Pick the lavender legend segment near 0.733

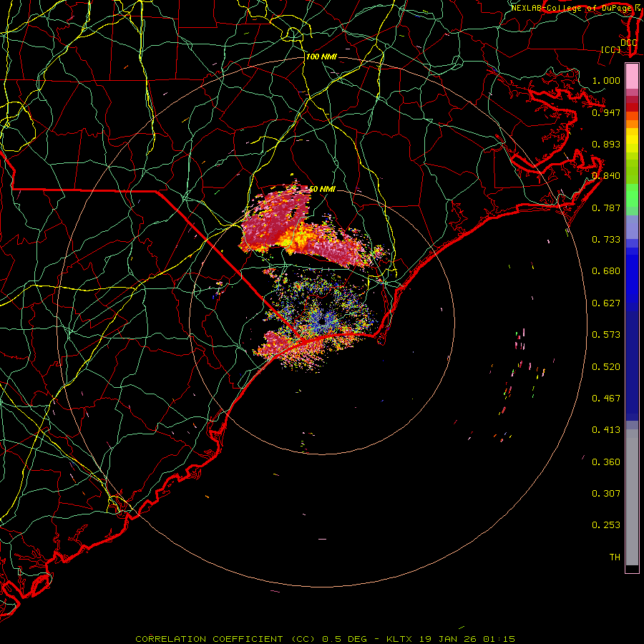point(632,227)
